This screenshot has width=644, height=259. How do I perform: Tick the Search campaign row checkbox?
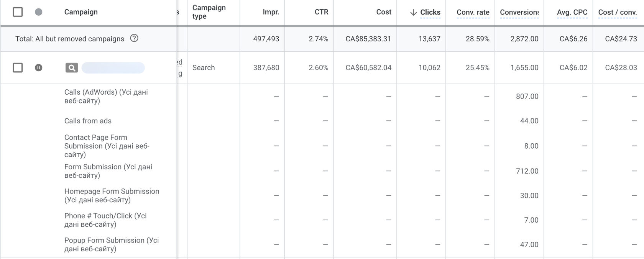click(18, 68)
